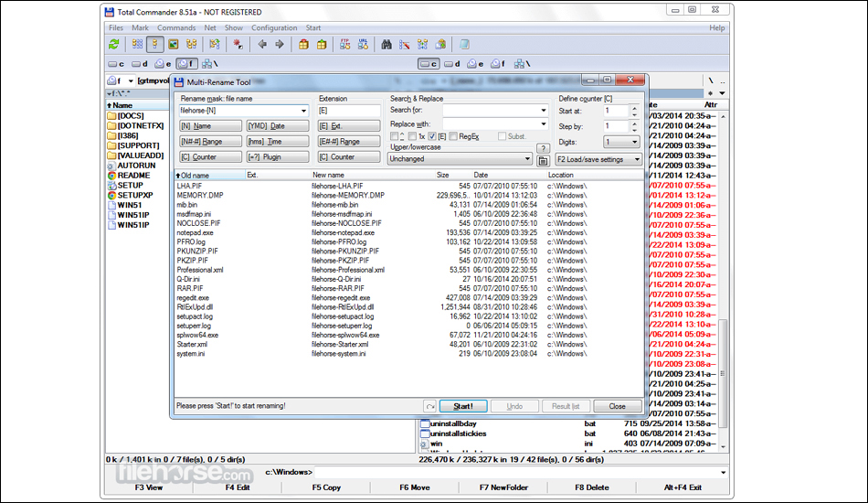Open the Help menu
The height and width of the screenshot is (503, 868).
(717, 27)
